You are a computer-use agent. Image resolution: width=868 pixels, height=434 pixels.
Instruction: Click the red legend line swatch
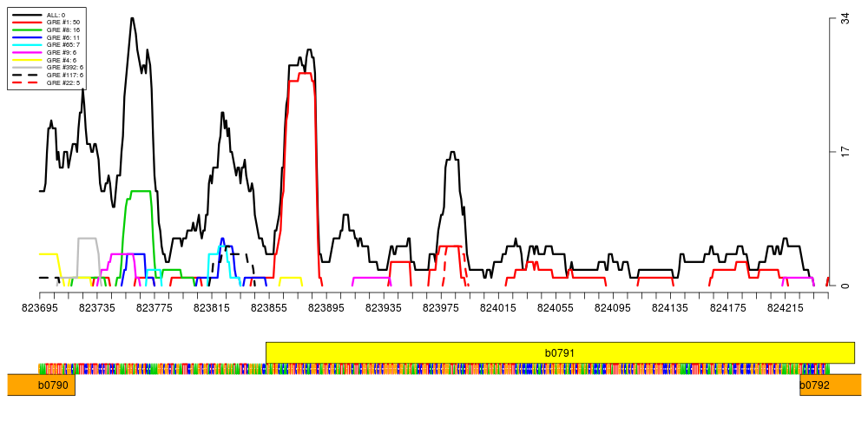(x=27, y=22)
